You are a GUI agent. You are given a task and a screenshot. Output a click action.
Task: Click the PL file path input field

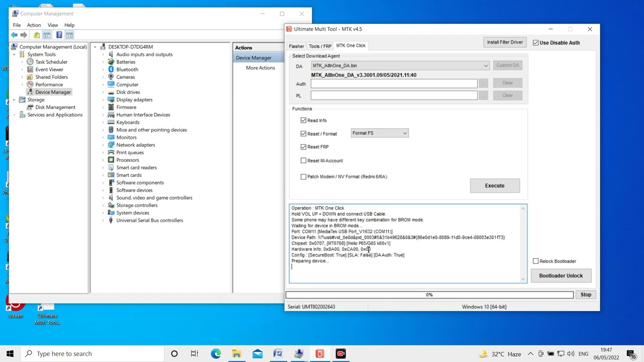pyautogui.click(x=394, y=96)
